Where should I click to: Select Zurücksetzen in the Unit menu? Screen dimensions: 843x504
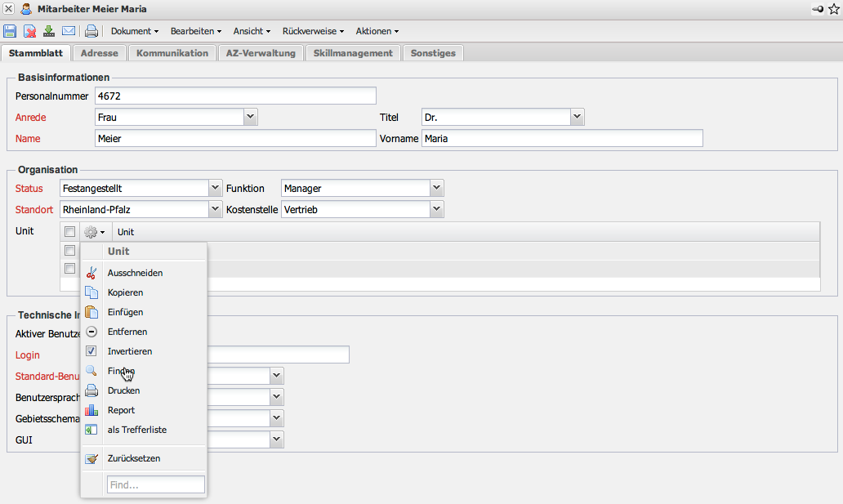134,458
